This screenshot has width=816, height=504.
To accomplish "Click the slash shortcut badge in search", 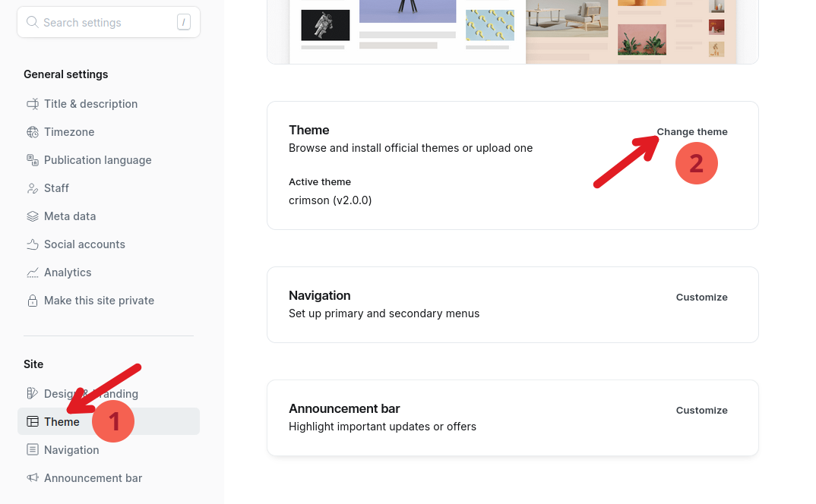I will [x=184, y=23].
